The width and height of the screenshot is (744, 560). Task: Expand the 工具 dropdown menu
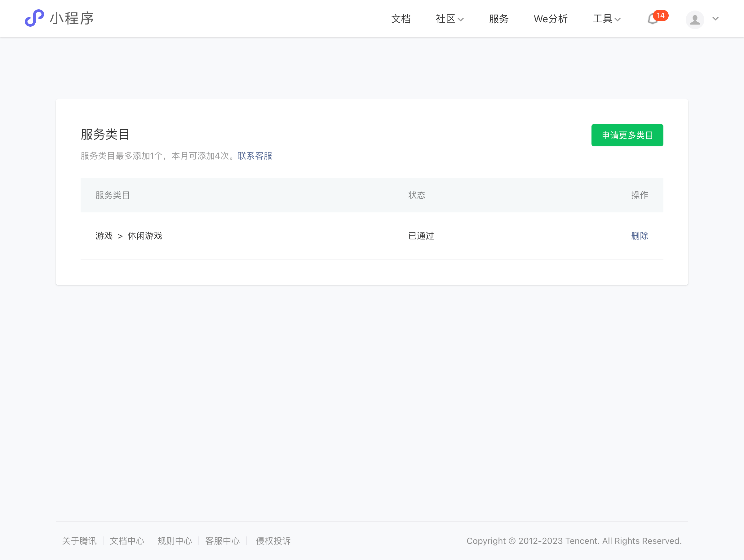tap(606, 19)
